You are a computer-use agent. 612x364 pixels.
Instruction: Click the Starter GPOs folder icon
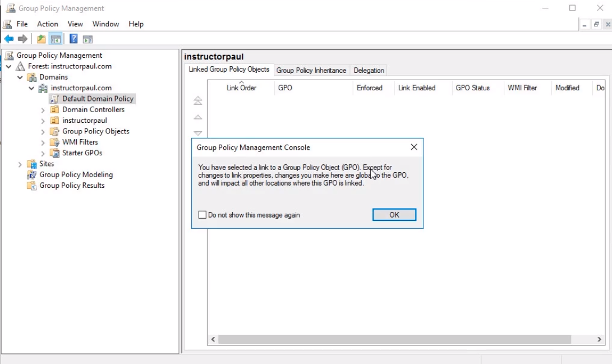tap(54, 153)
